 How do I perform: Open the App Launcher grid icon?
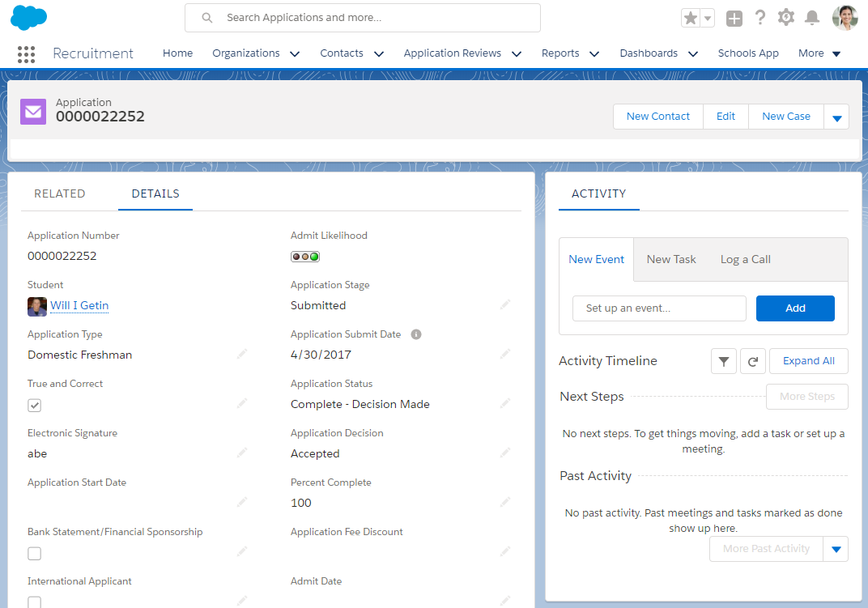coord(26,53)
